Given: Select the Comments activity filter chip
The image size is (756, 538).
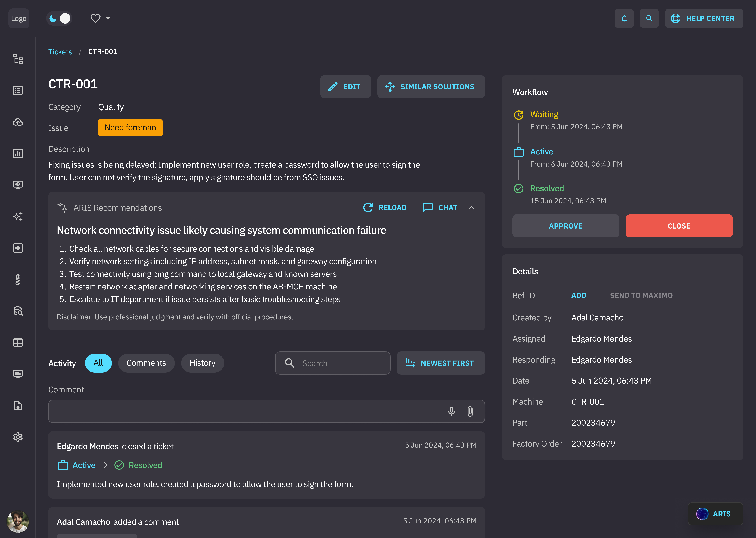Looking at the screenshot, I should [146, 363].
